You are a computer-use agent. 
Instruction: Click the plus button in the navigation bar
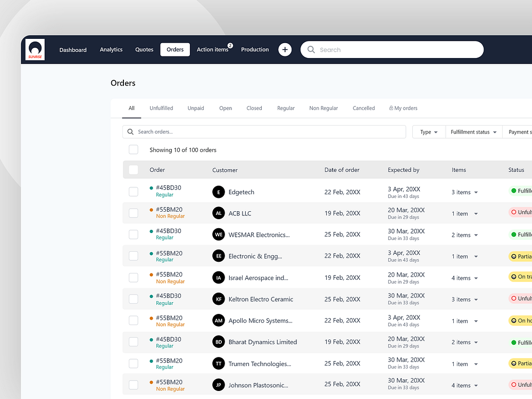click(285, 49)
